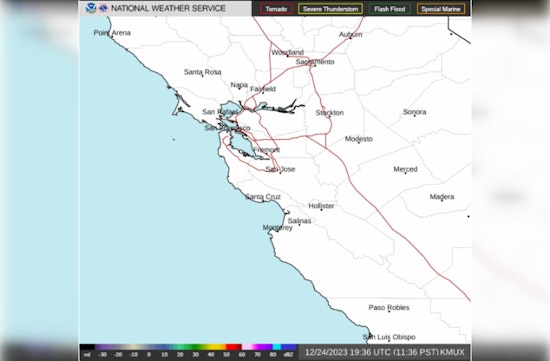
Task: Click the San Francisco city label
Action: (227, 128)
